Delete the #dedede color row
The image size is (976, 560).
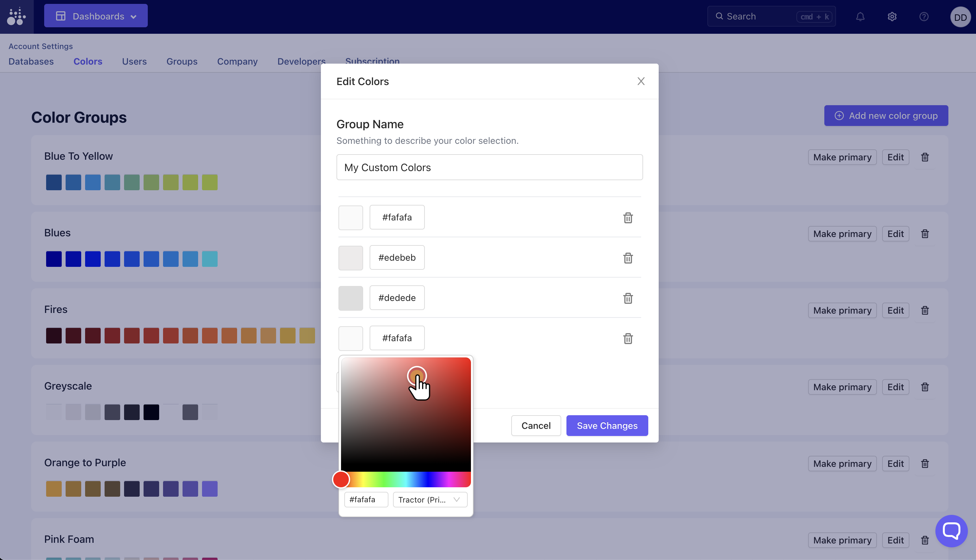(x=628, y=298)
